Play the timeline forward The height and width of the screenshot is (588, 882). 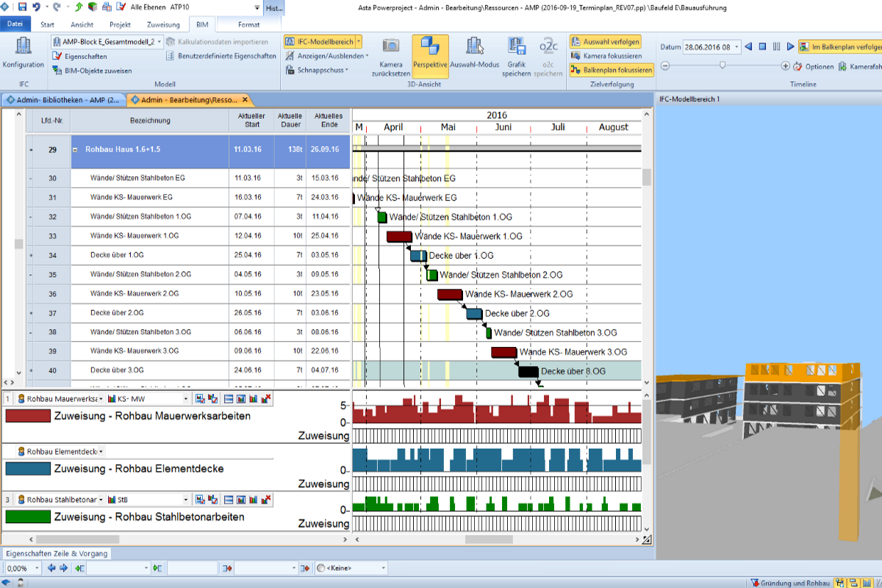(x=790, y=46)
